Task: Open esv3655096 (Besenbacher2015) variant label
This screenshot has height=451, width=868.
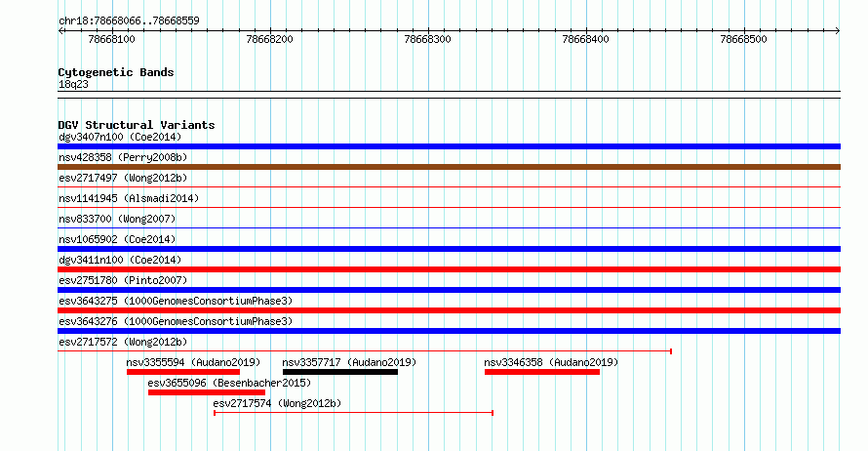Action: (229, 383)
